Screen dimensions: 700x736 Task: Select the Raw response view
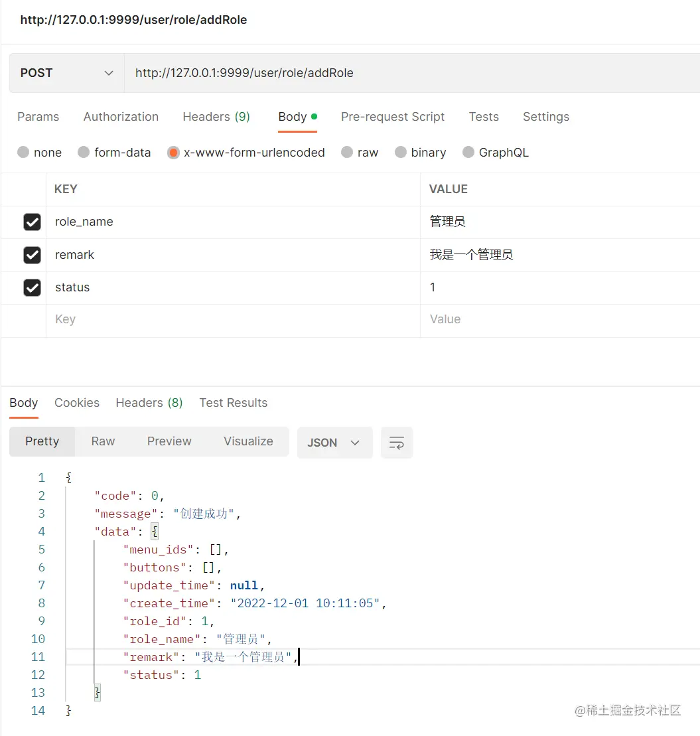tap(104, 442)
